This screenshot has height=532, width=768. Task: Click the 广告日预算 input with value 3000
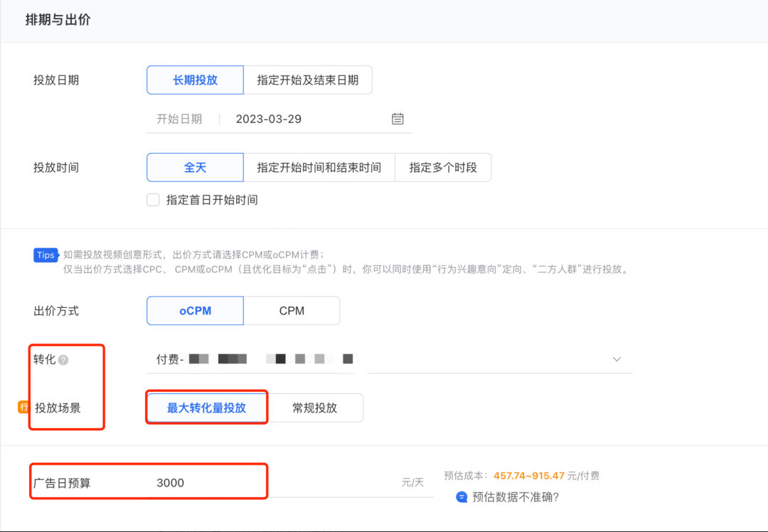290,482
